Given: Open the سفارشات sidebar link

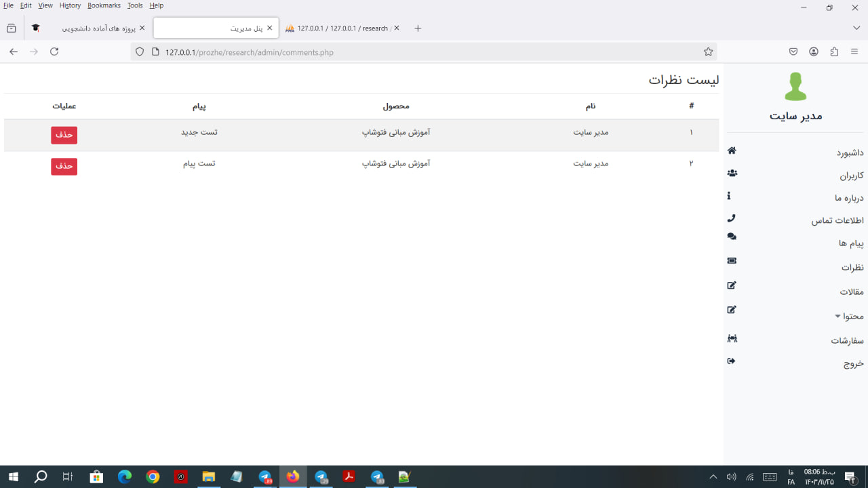Looking at the screenshot, I should click(848, 341).
